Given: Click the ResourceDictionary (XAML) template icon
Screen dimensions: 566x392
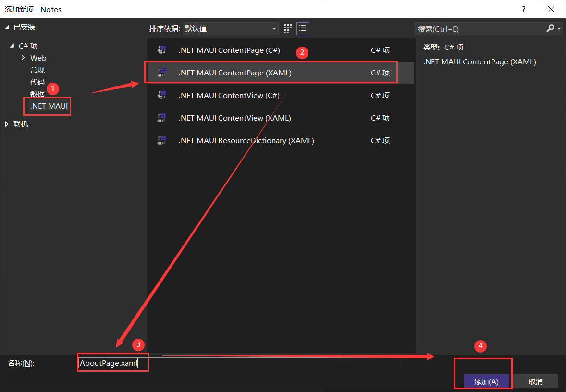Looking at the screenshot, I should tap(162, 140).
